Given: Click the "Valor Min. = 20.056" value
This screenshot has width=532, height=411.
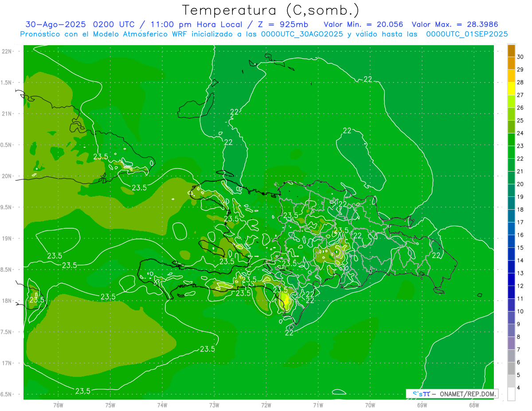Looking at the screenshot, I should (x=364, y=24).
